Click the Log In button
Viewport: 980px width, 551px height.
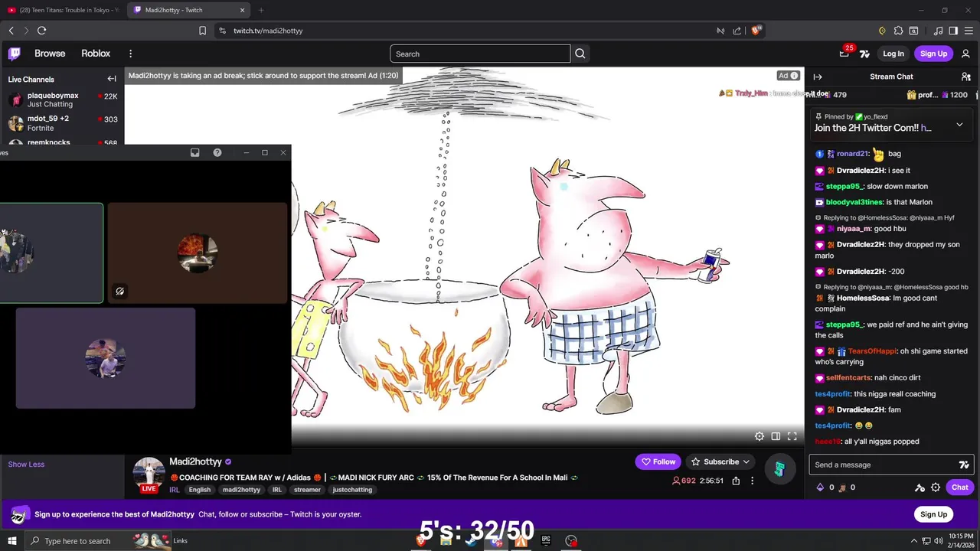tap(893, 54)
